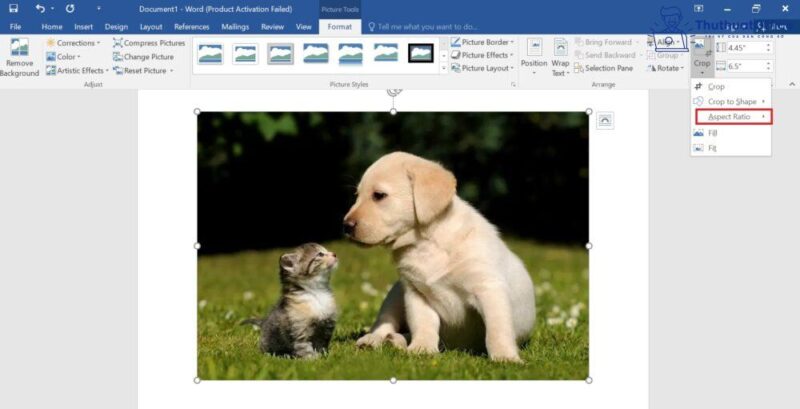Click the Layout Options icon beside picture
Screen dimensions: 800x409
(x=605, y=120)
